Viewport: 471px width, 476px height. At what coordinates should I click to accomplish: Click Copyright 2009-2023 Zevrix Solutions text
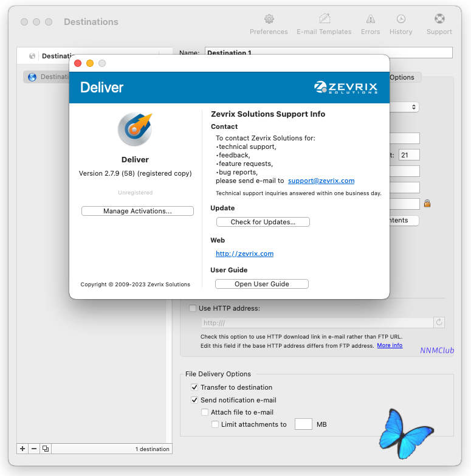[136, 285]
